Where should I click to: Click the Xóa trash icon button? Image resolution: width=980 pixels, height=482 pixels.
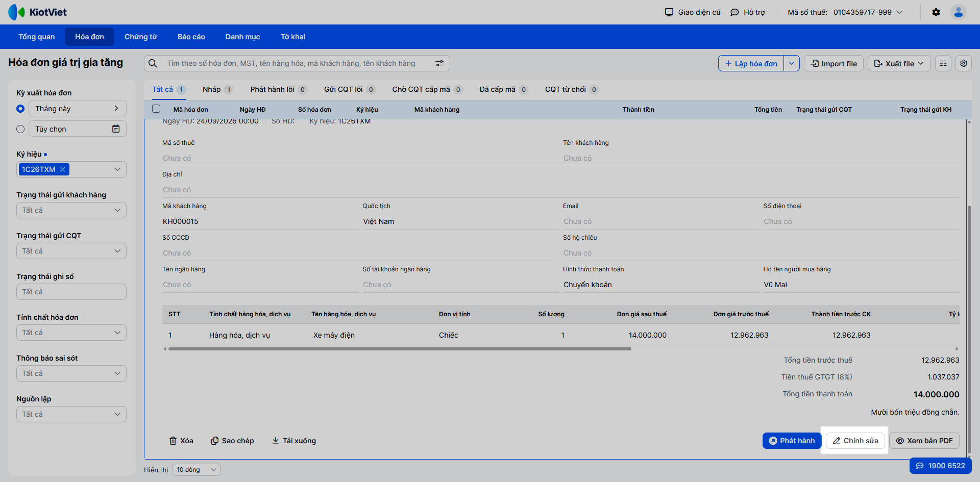181,441
